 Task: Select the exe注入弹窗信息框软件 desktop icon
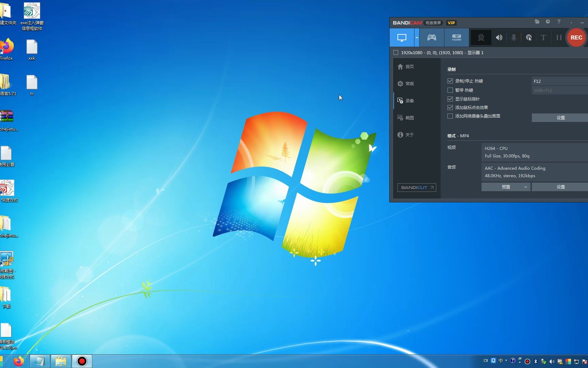pyautogui.click(x=32, y=16)
